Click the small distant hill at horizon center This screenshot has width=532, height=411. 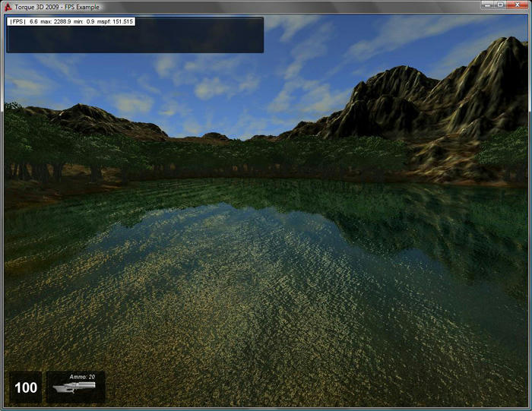[x=215, y=137]
